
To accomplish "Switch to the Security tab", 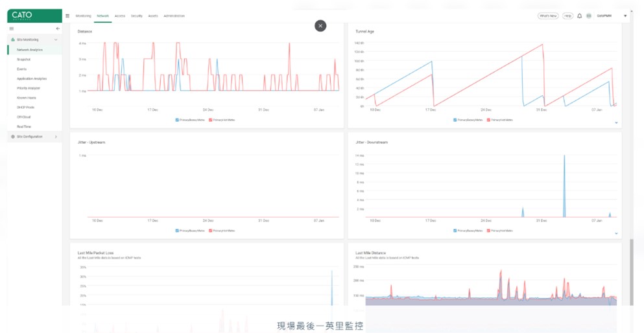I will 137,16.
